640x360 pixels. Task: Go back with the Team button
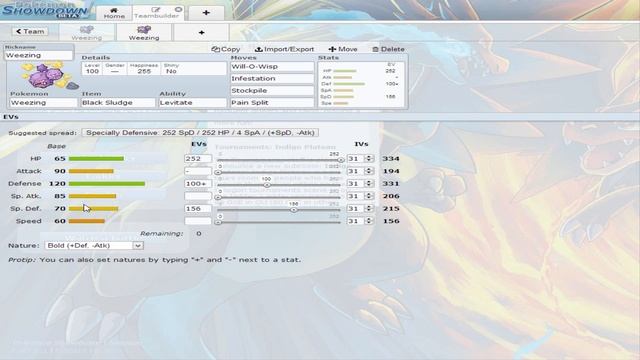click(x=30, y=31)
